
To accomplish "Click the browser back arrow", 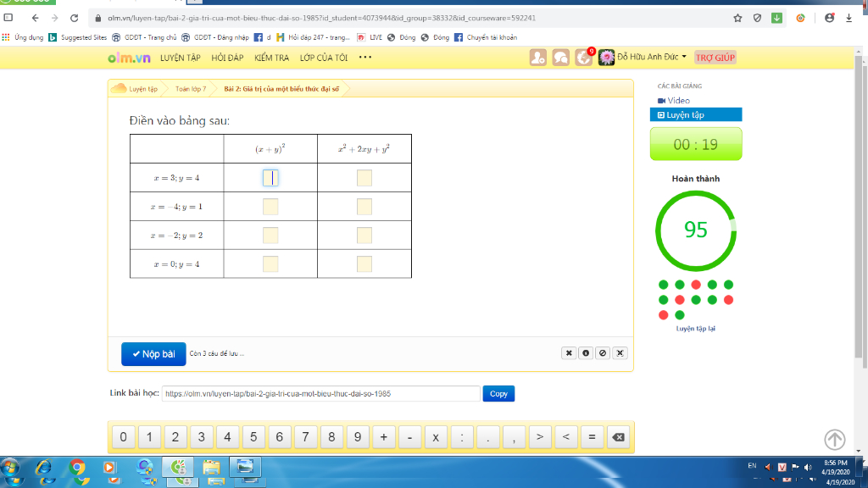I will click(x=36, y=18).
